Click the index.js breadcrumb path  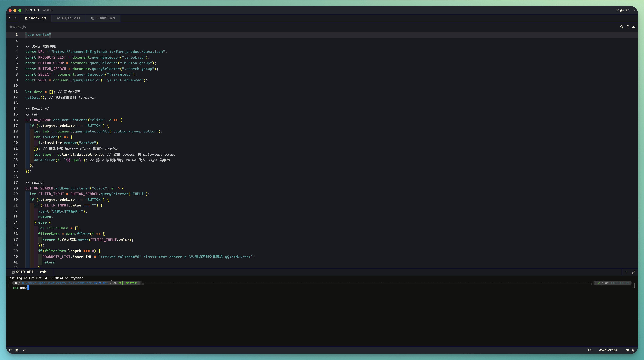tap(17, 27)
